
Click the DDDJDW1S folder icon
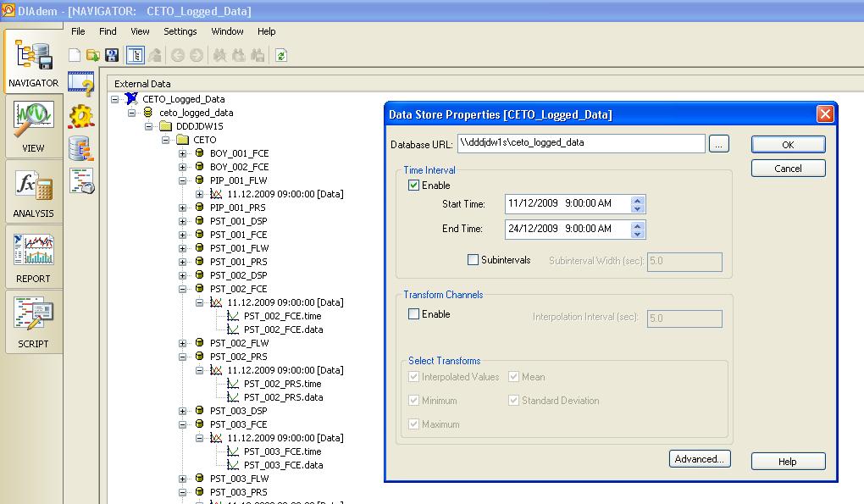click(x=166, y=126)
